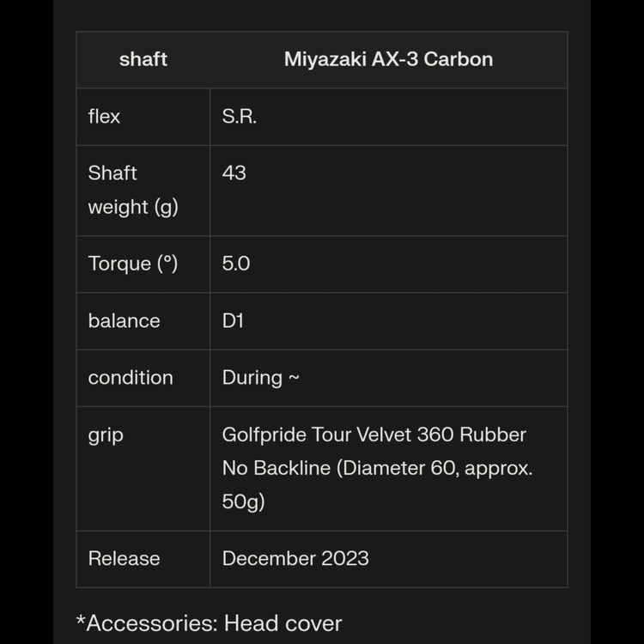Viewport: 644px width, 644px height.
Task: Click the 'balance' row label
Action: pyautogui.click(x=124, y=320)
